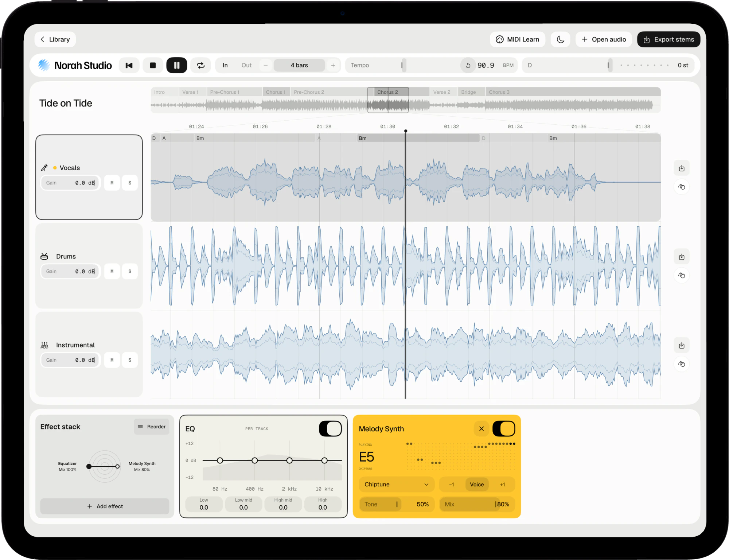This screenshot has width=729, height=560.
Task: Mute the Instrumental track
Action: pyautogui.click(x=112, y=360)
